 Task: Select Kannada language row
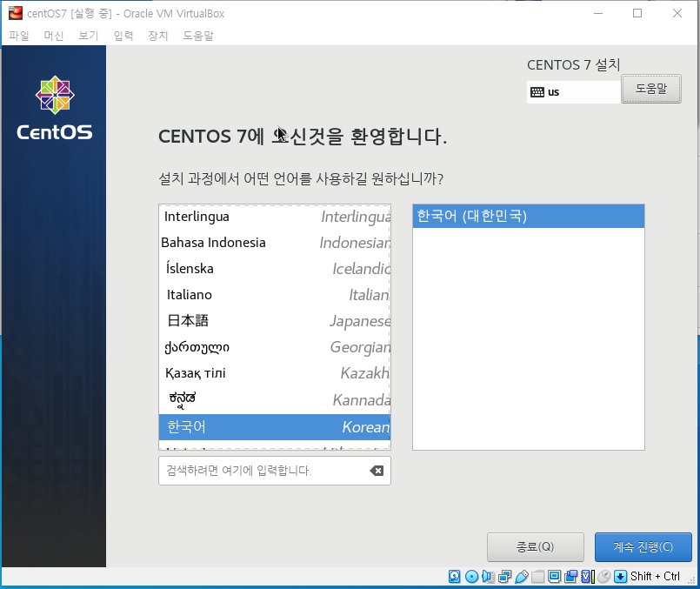(x=275, y=399)
